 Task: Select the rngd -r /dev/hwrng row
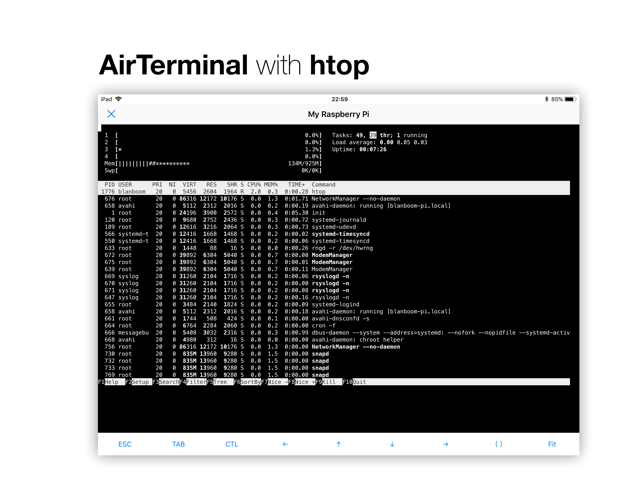[x=334, y=248]
